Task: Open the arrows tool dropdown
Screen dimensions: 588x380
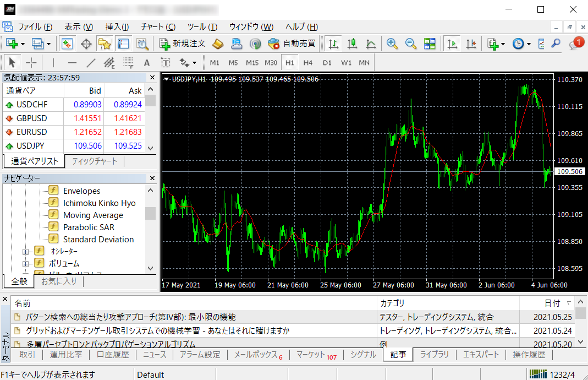Action: click(x=194, y=63)
